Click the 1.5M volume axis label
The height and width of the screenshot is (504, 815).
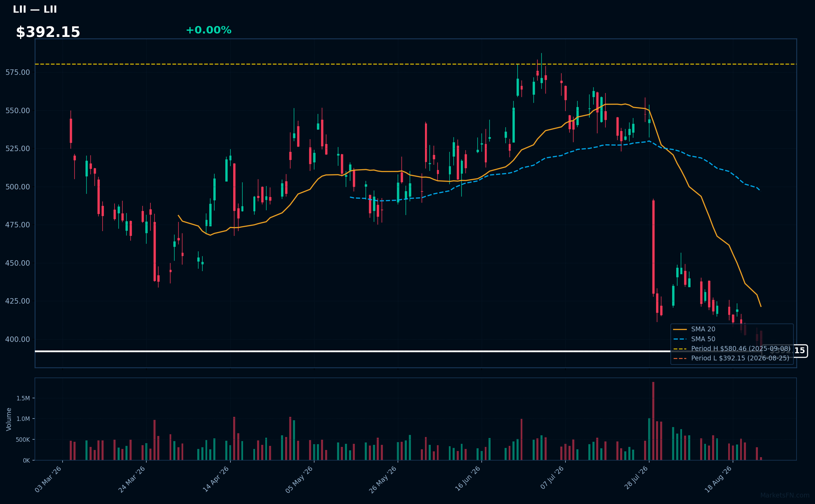point(23,398)
